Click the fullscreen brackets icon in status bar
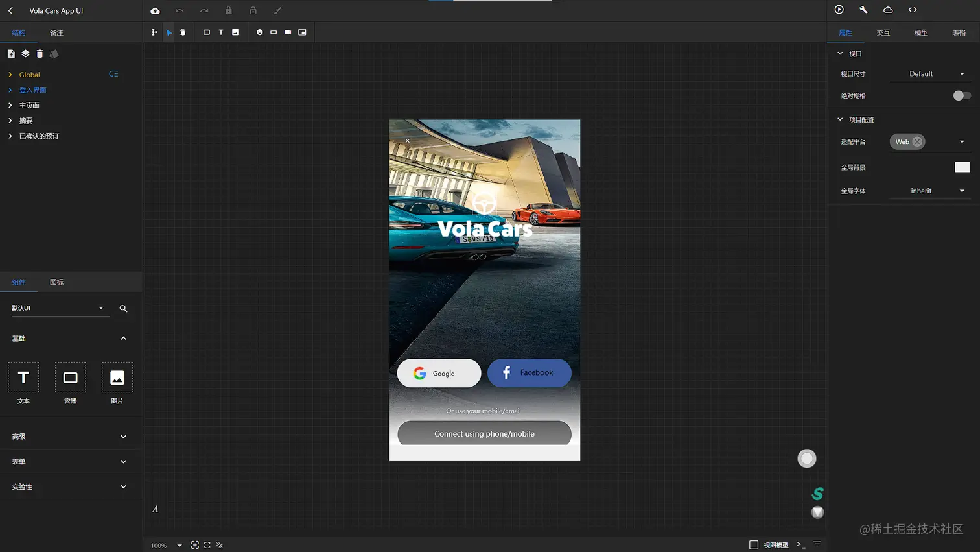Screen dimensions: 980x552 [x=207, y=545]
